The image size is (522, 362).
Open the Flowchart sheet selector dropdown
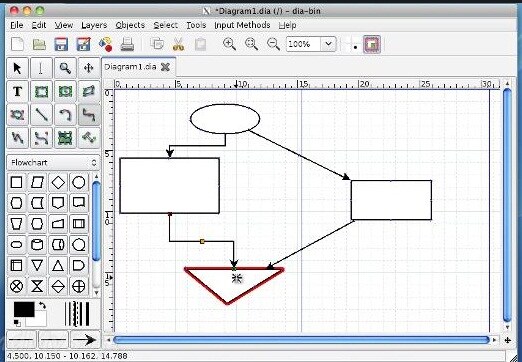(53, 163)
